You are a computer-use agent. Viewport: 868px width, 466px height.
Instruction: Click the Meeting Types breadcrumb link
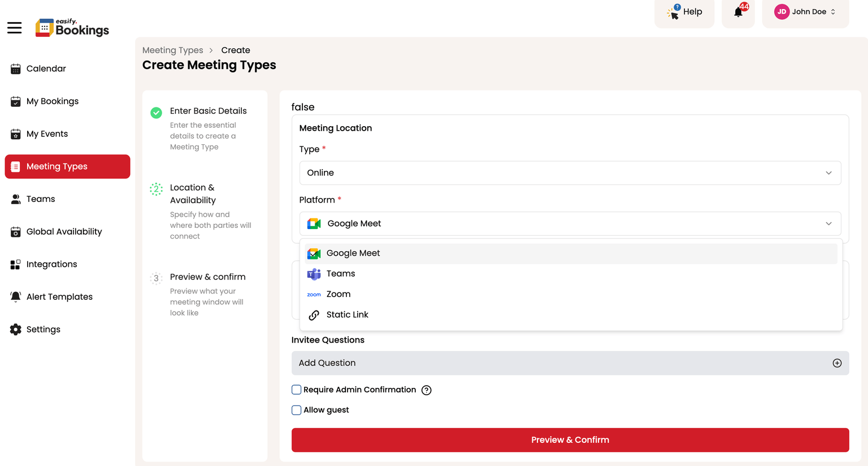click(x=172, y=50)
